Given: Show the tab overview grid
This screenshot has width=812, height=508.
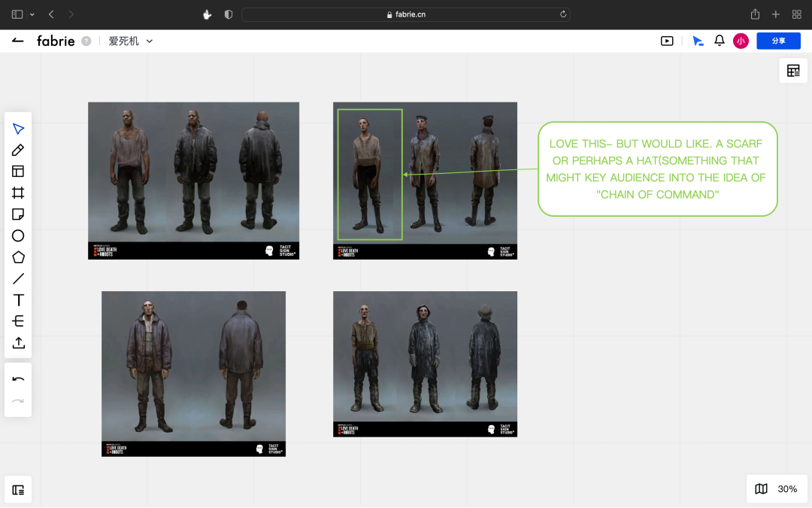Looking at the screenshot, I should [x=797, y=14].
